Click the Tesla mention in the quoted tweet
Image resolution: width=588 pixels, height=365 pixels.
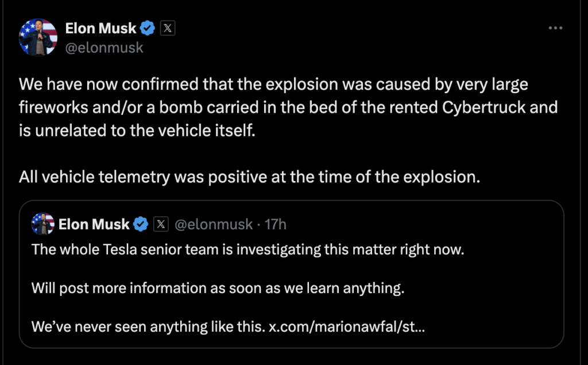121,249
